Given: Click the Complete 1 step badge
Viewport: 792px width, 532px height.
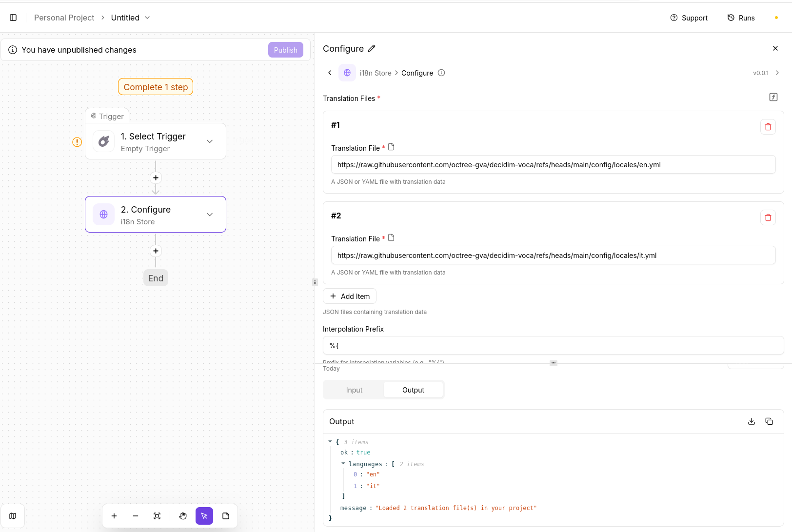Looking at the screenshot, I should point(156,87).
